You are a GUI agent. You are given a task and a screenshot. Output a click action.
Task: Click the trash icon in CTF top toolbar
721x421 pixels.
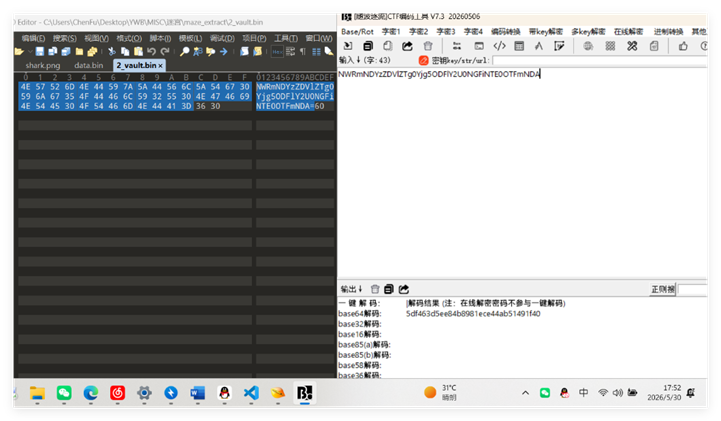pos(428,46)
